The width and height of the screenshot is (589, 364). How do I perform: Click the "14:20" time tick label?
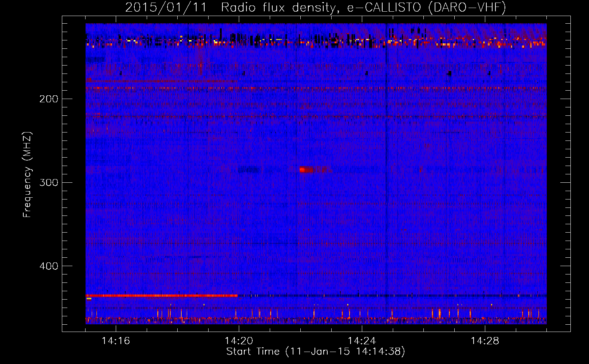coord(239,341)
